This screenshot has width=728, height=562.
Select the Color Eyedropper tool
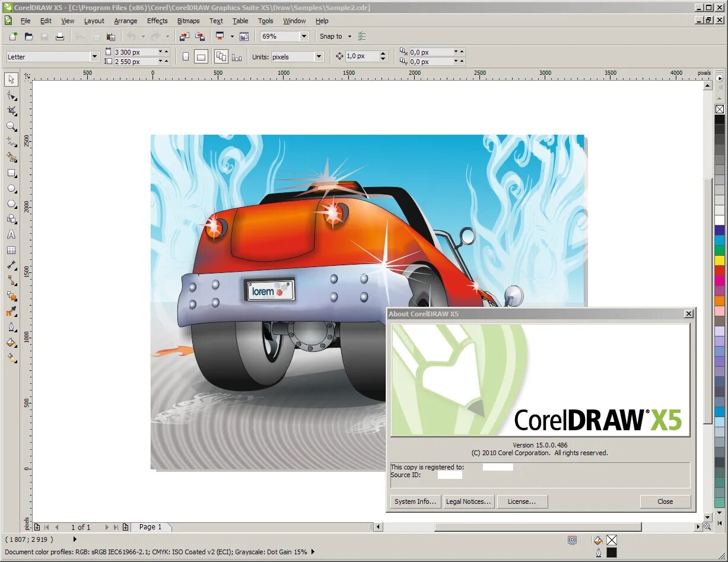[11, 312]
